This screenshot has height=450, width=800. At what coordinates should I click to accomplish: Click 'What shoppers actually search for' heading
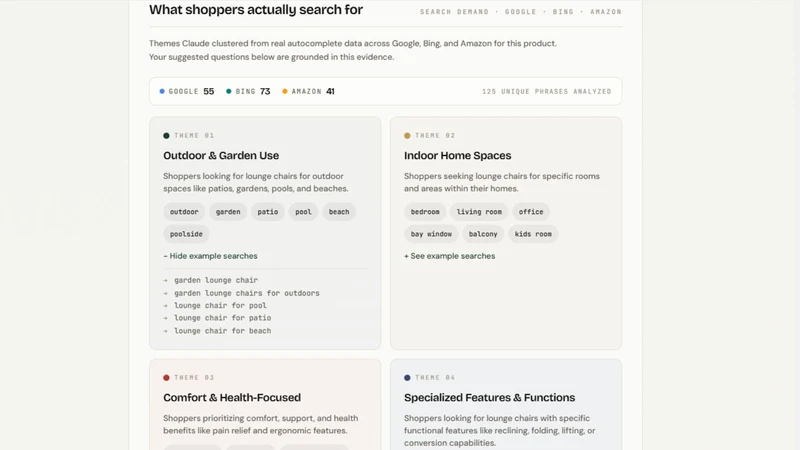[256, 10]
